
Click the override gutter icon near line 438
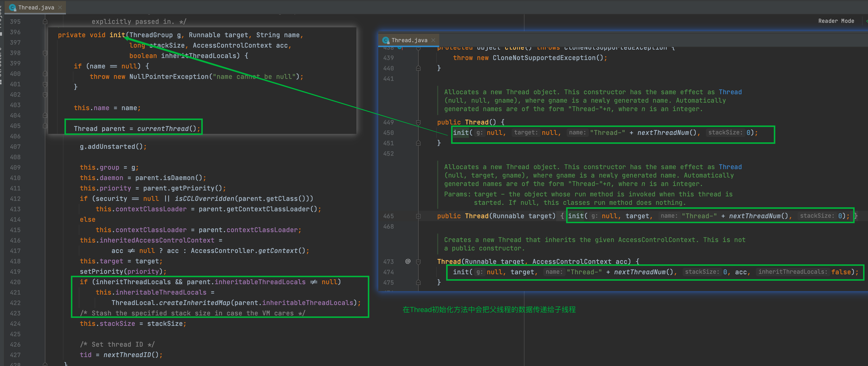pos(400,48)
